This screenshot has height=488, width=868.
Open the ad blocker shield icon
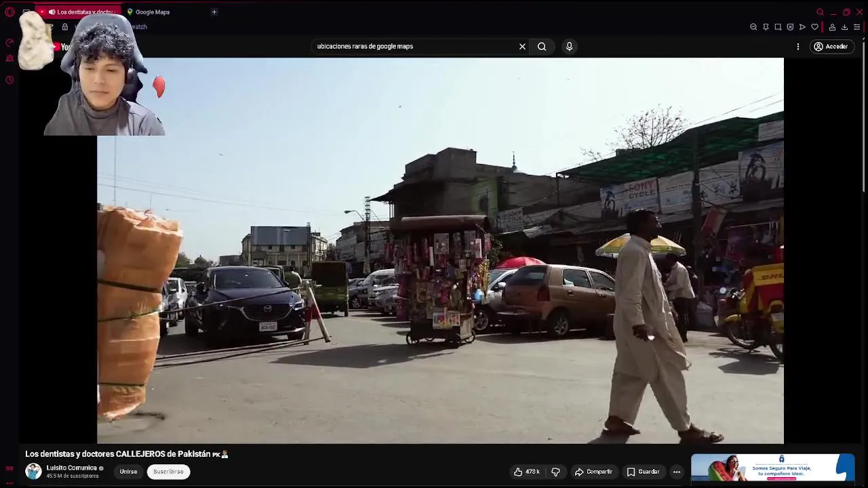[790, 27]
